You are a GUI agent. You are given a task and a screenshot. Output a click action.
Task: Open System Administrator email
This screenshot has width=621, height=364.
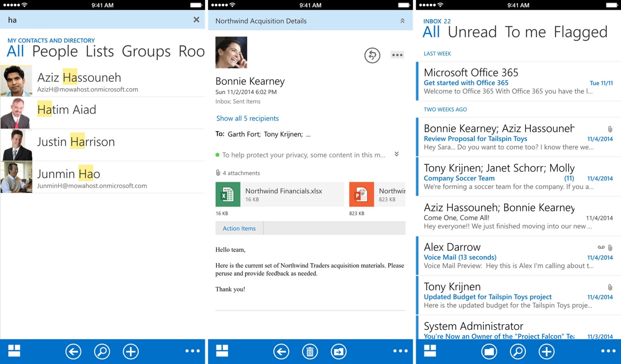(519, 328)
